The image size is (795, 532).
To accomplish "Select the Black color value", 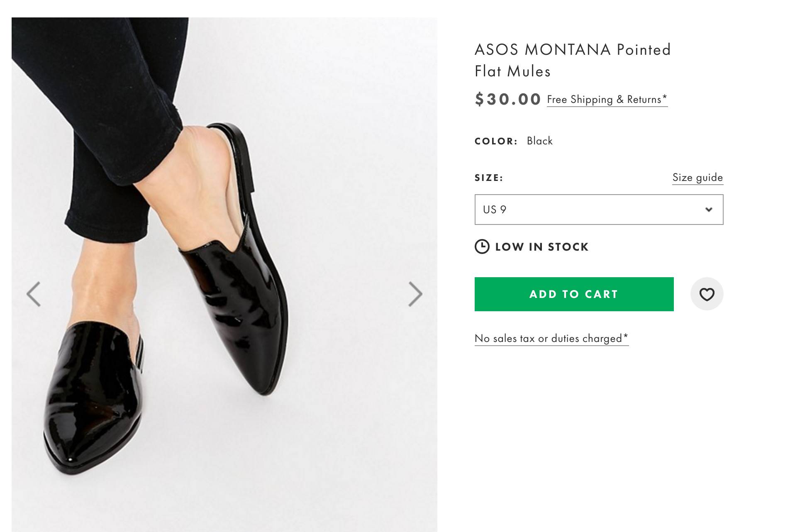I will (x=539, y=141).
